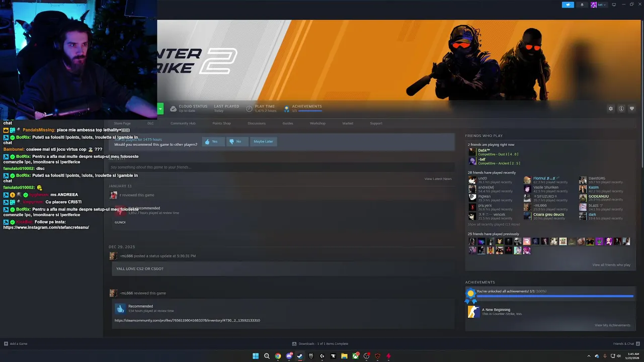
Task: Open Kasim friend entry
Action: [x=601, y=189]
